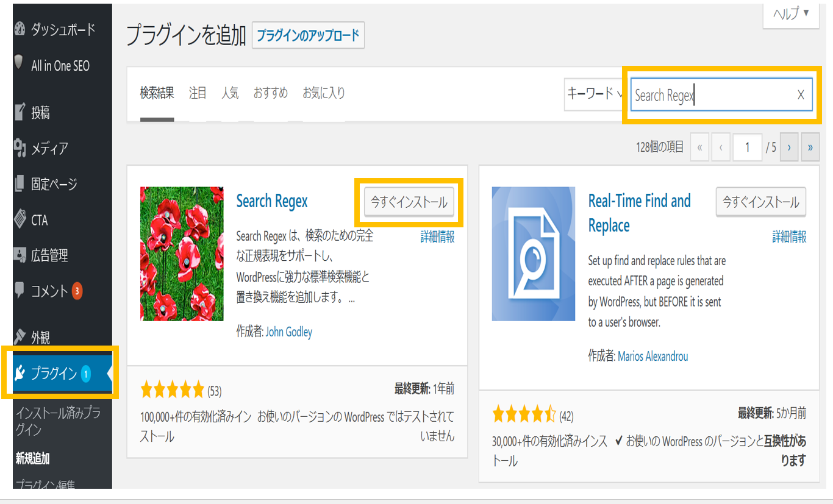This screenshot has height=504, width=833.
Task: Open the Search Regex poppy thumbnail
Action: (x=182, y=254)
